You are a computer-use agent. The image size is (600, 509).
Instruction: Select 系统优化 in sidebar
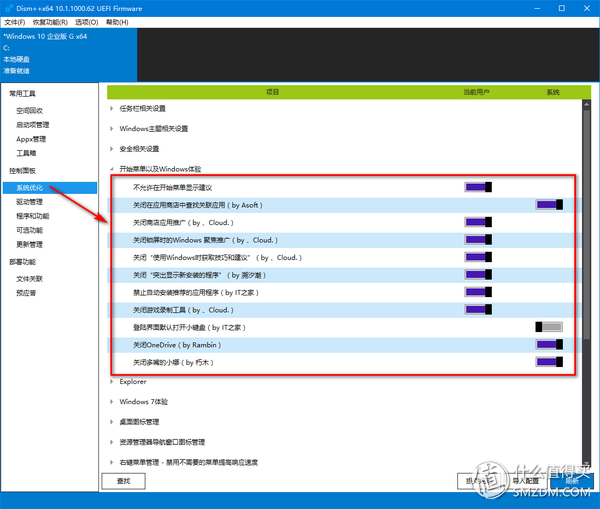pyautogui.click(x=50, y=188)
